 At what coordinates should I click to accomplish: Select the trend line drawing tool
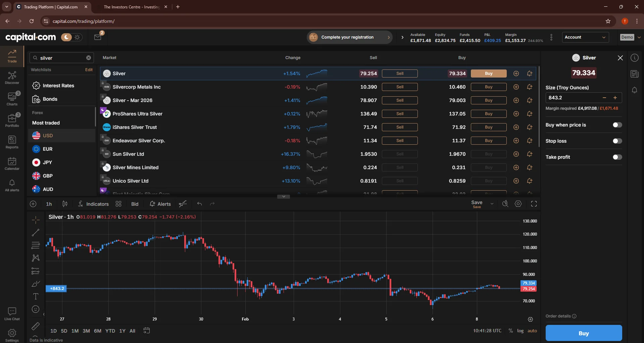(36, 233)
